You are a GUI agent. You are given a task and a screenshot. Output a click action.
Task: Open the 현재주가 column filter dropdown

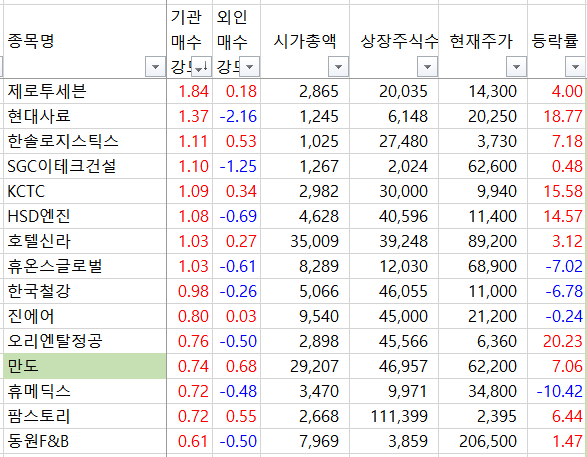[x=516, y=67]
